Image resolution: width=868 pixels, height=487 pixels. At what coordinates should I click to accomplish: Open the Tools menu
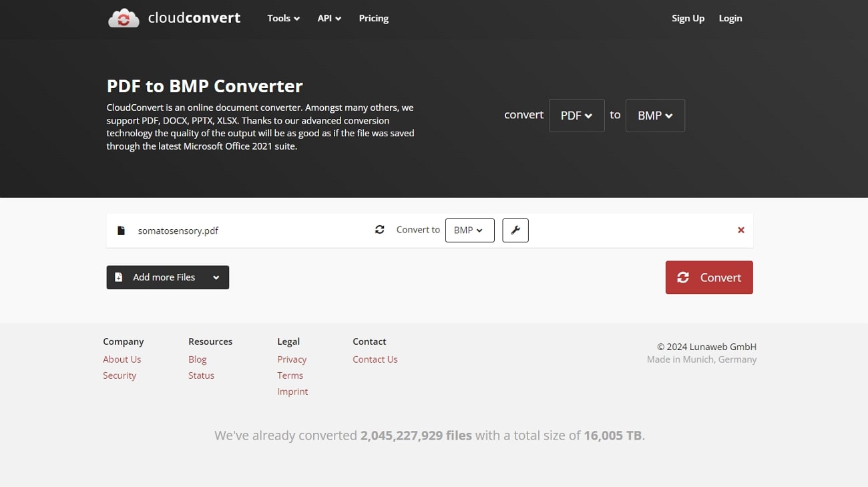(283, 18)
